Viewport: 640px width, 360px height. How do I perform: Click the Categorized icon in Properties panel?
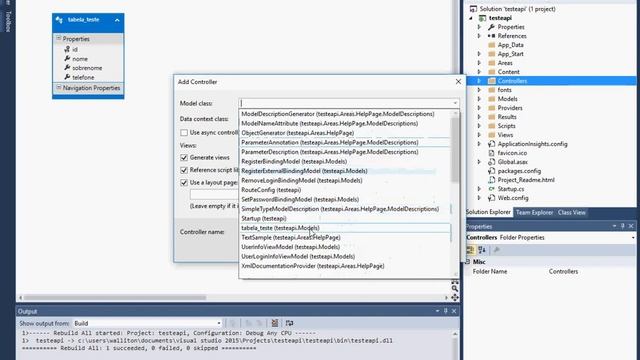tap(470, 250)
